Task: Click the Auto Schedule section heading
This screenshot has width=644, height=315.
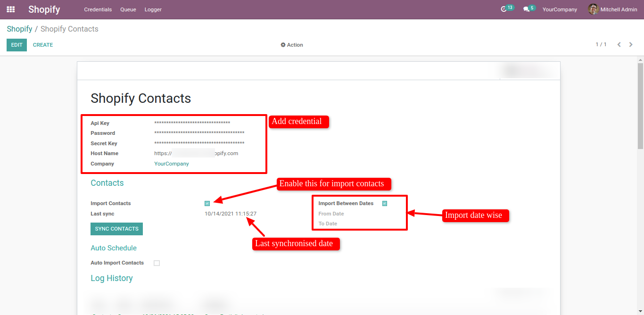Action: 114,248
